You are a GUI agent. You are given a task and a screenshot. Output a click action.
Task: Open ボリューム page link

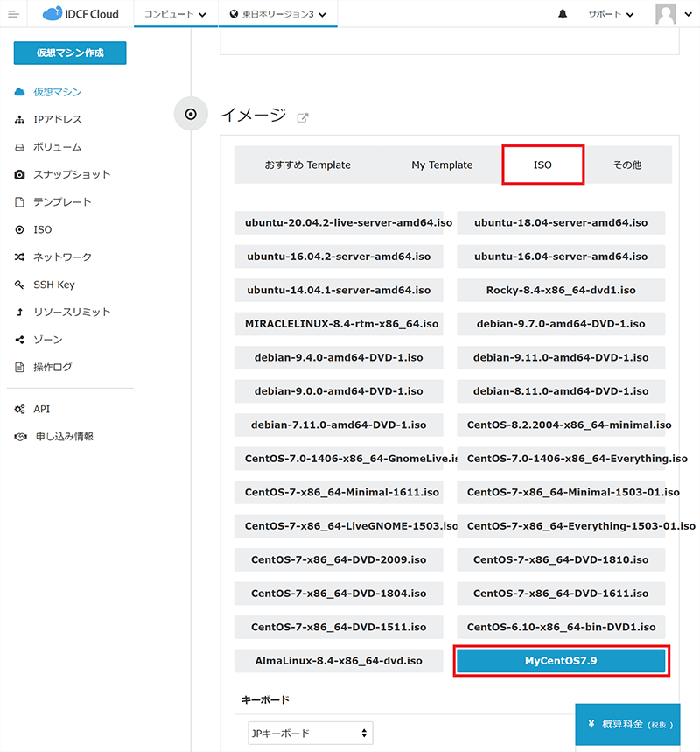point(57,147)
